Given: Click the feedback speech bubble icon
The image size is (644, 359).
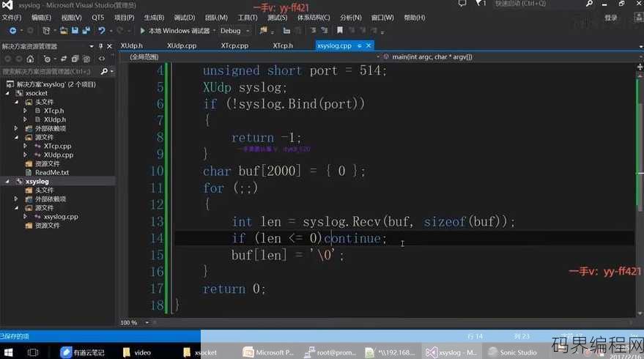Looking at the screenshot, I should (x=462, y=3).
